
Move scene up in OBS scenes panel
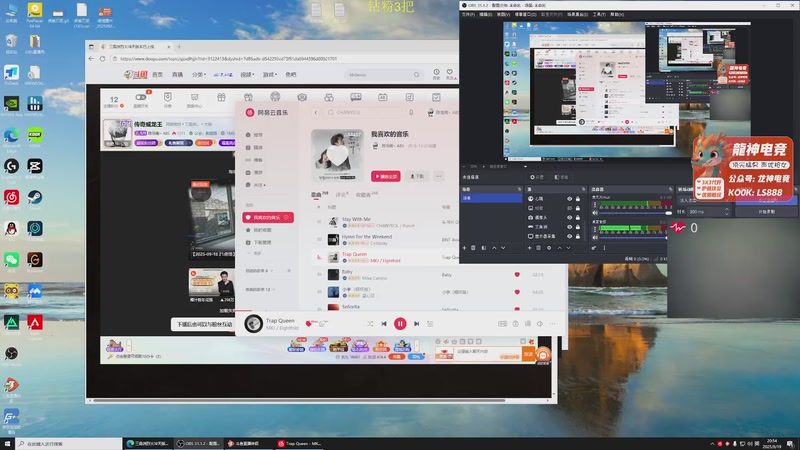click(494, 248)
